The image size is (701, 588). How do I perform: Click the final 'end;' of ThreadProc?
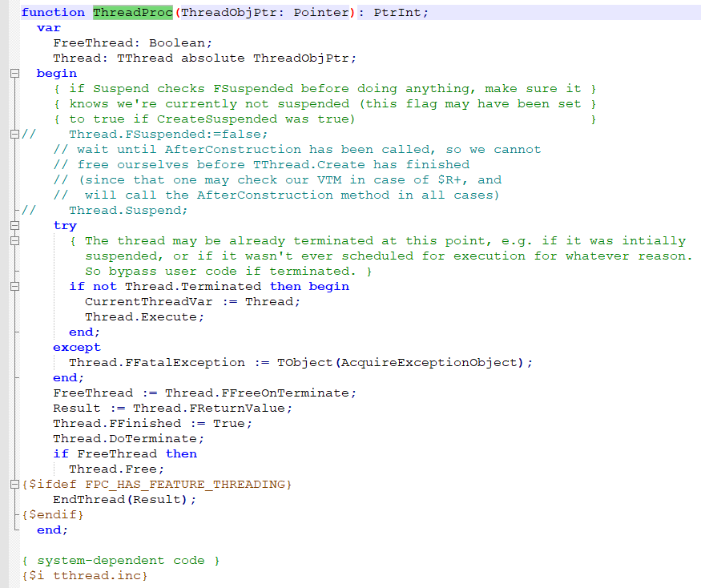tap(52, 530)
